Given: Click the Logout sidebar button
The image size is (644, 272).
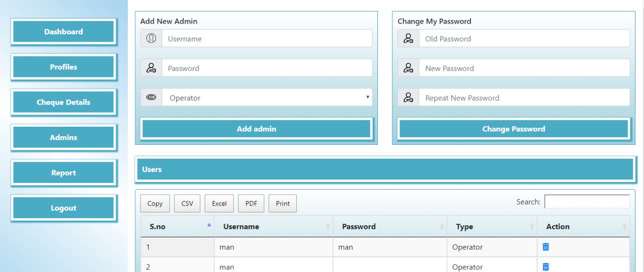Looking at the screenshot, I should [63, 208].
